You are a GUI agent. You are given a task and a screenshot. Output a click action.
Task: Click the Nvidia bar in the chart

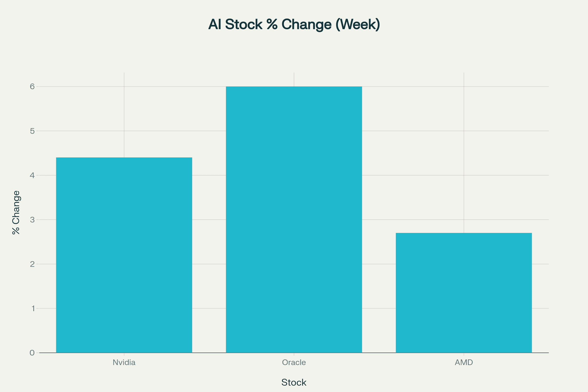coord(124,255)
